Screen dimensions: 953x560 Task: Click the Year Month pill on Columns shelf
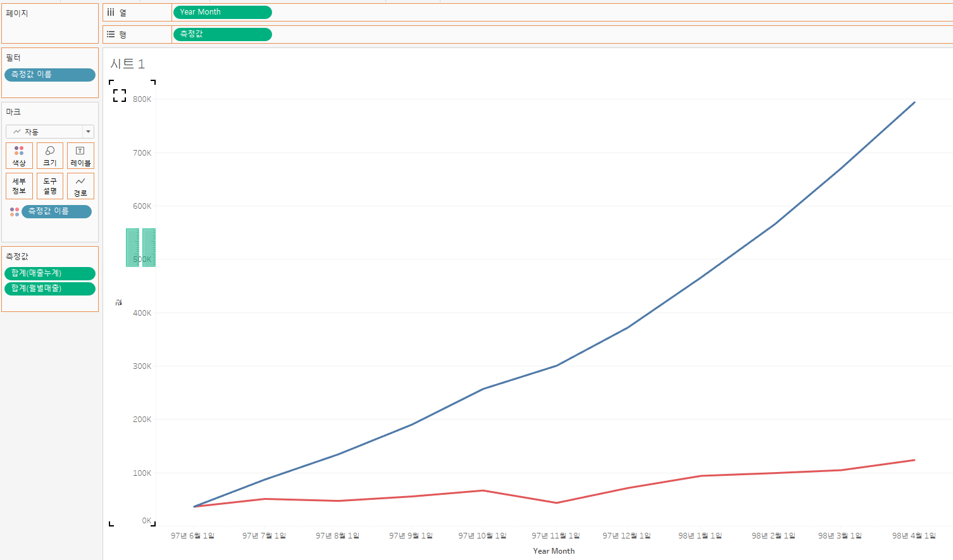[222, 12]
